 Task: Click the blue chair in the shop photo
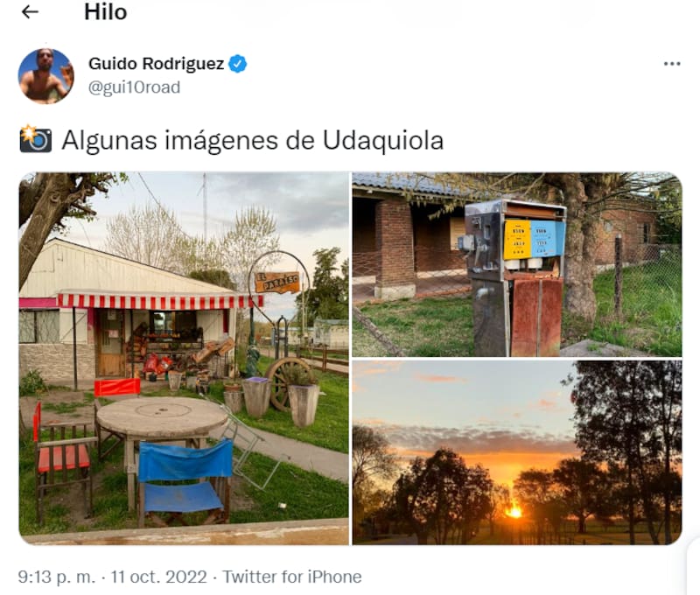pyautogui.click(x=184, y=481)
